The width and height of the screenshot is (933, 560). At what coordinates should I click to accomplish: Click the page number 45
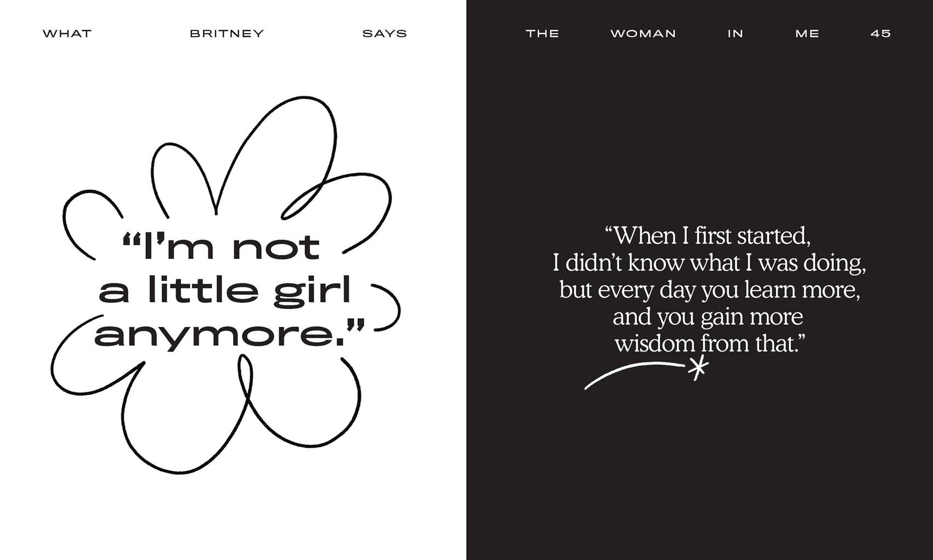click(880, 33)
